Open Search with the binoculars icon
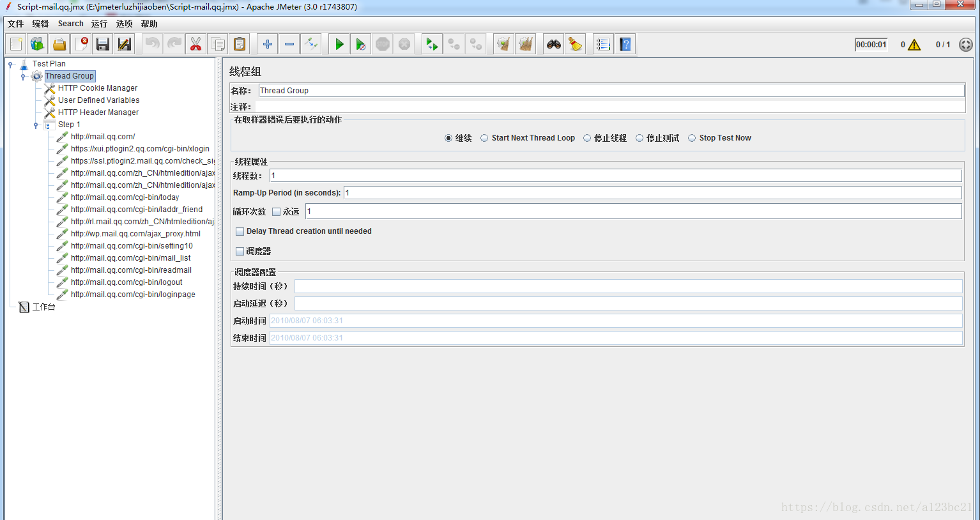 point(554,44)
